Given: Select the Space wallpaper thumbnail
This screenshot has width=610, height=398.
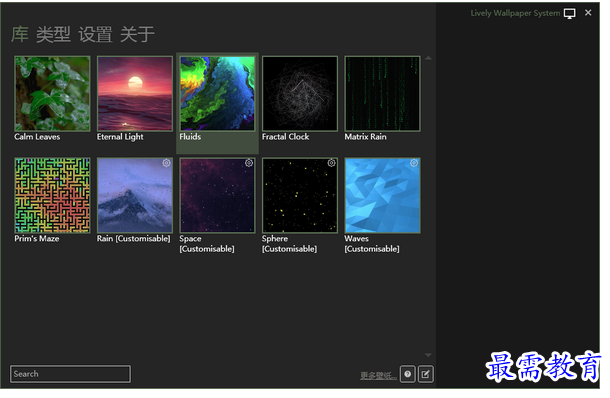Looking at the screenshot, I should [x=217, y=195].
